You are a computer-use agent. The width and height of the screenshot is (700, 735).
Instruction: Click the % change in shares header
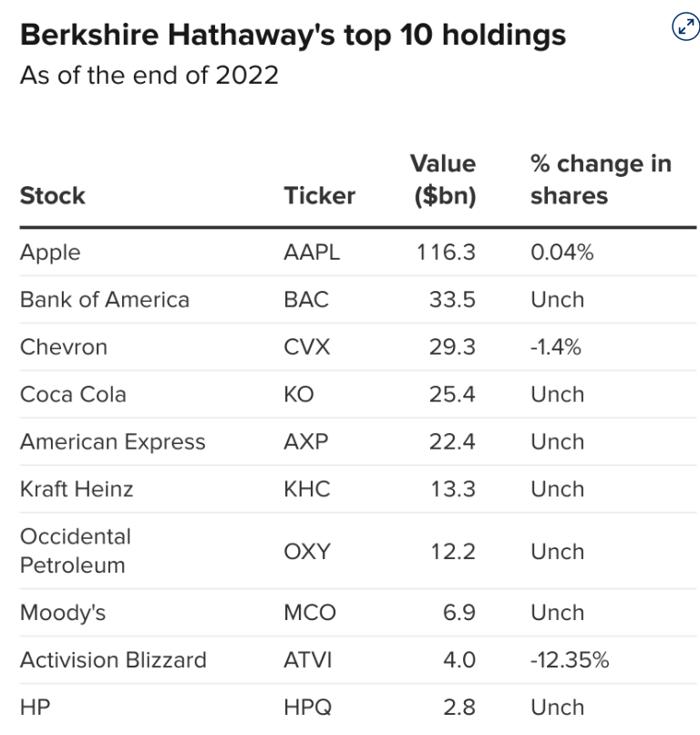pos(601,180)
